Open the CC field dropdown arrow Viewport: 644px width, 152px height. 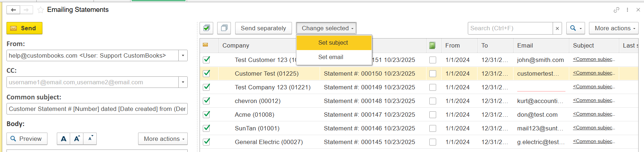183,82
